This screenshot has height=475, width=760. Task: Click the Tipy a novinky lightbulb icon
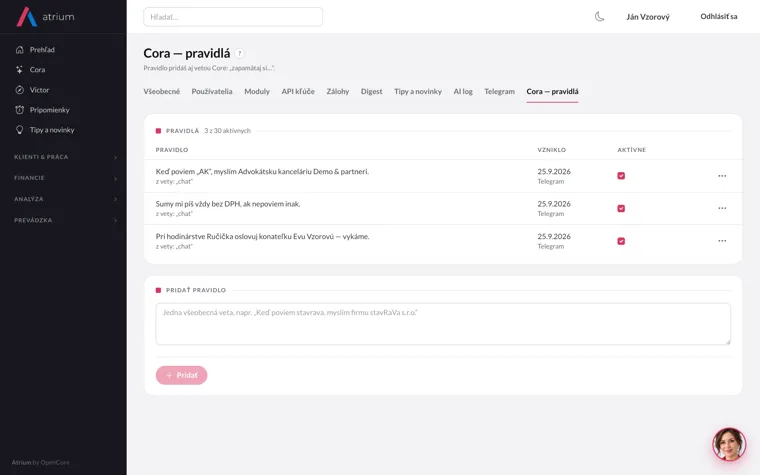coord(19,130)
